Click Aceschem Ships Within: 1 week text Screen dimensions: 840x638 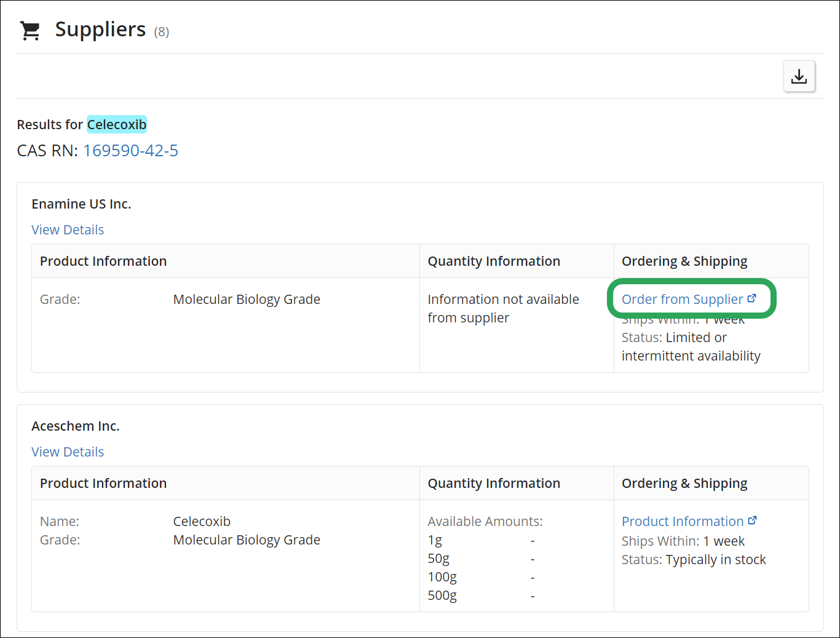click(683, 541)
